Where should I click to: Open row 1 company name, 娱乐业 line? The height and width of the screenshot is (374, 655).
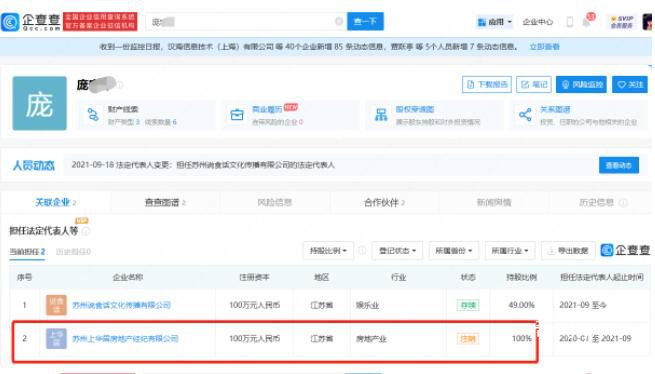coord(122,305)
